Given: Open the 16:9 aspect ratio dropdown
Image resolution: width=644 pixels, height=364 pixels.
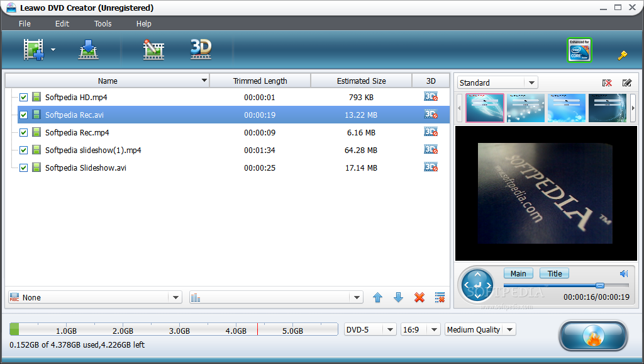Looking at the screenshot, I should point(434,329).
